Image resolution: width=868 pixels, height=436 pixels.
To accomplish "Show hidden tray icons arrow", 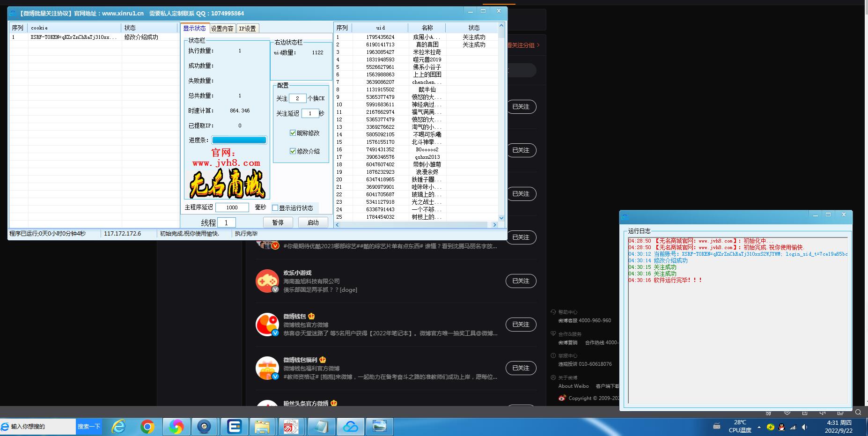I will click(759, 427).
